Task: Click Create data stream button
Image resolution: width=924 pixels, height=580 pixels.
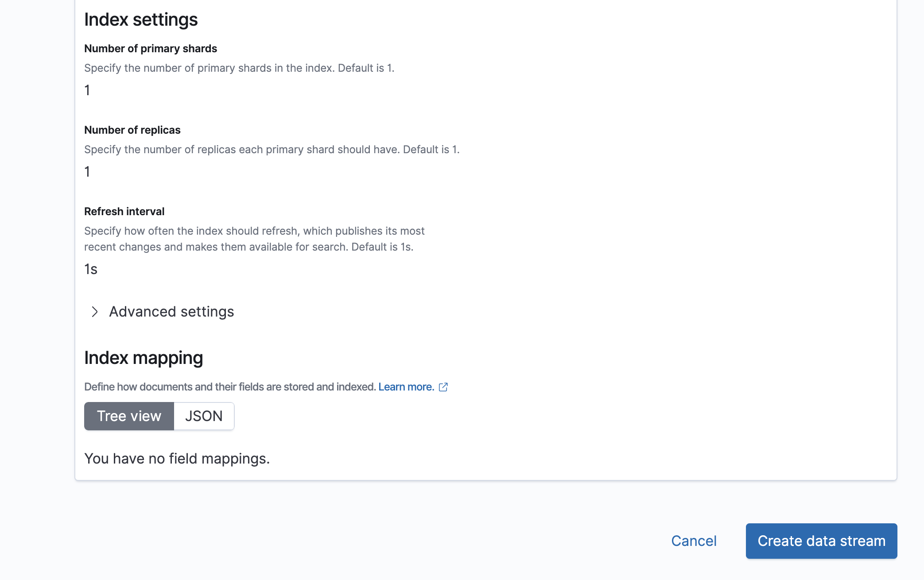Action: coord(821,541)
